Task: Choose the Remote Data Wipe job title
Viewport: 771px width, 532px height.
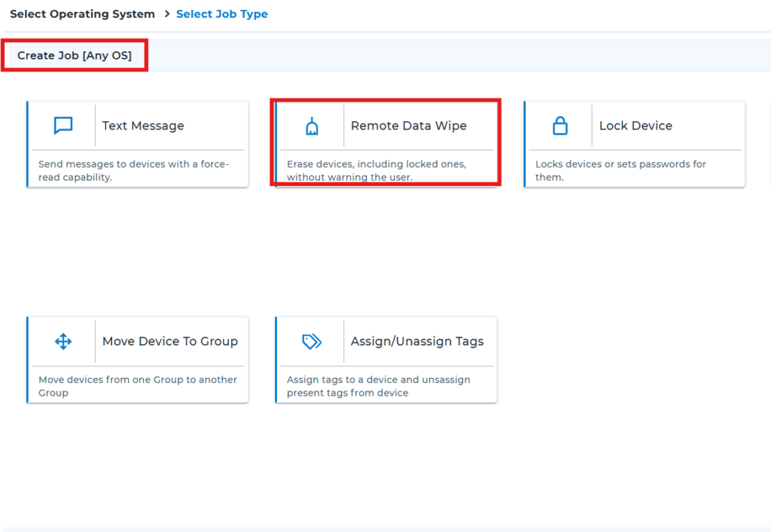Action: point(408,126)
